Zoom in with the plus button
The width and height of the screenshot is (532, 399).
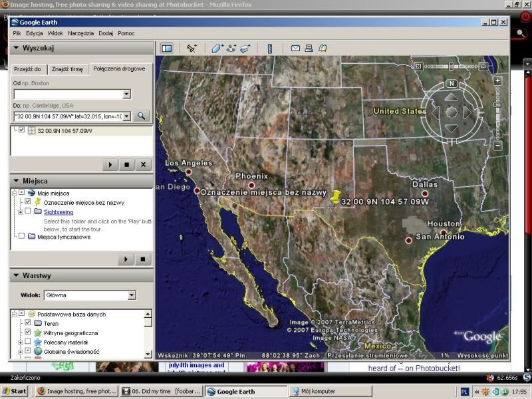497,80
